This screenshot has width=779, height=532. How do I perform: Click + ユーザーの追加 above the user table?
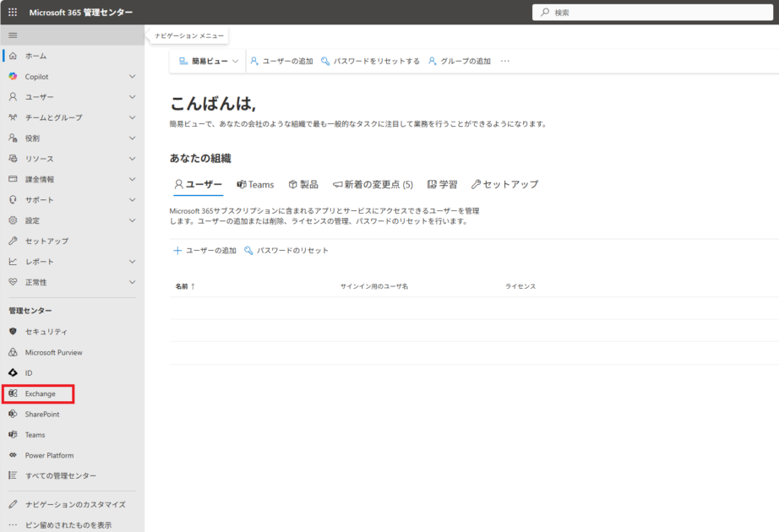pos(204,250)
